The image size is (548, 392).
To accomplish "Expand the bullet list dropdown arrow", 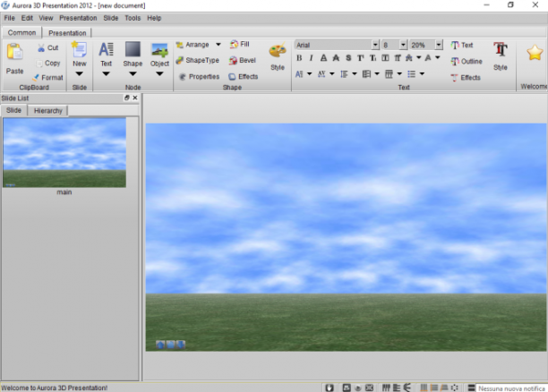I will click(422, 73).
